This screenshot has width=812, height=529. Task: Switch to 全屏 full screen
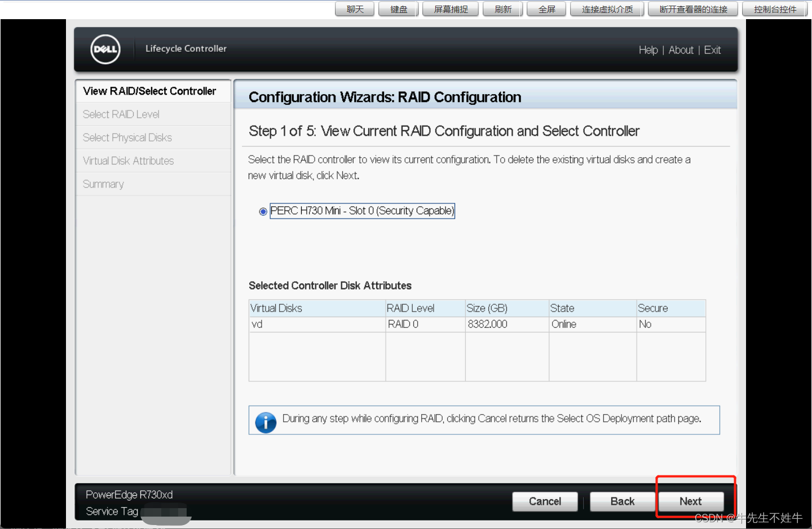[x=547, y=9]
